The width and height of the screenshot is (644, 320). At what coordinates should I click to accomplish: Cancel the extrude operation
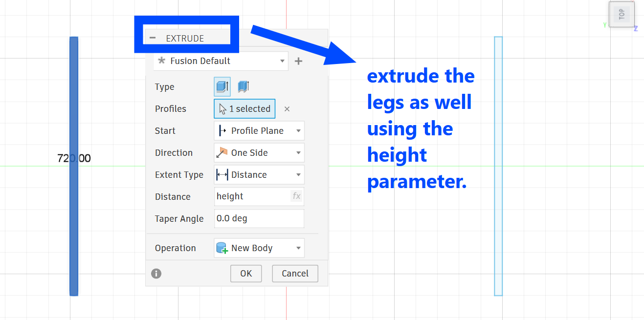[x=295, y=274]
